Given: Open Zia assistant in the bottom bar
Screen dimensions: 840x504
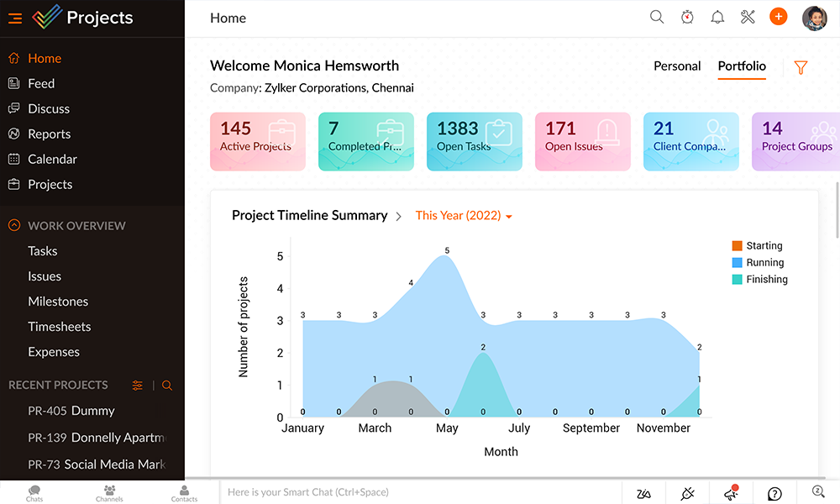Looking at the screenshot, I should 643,494.
